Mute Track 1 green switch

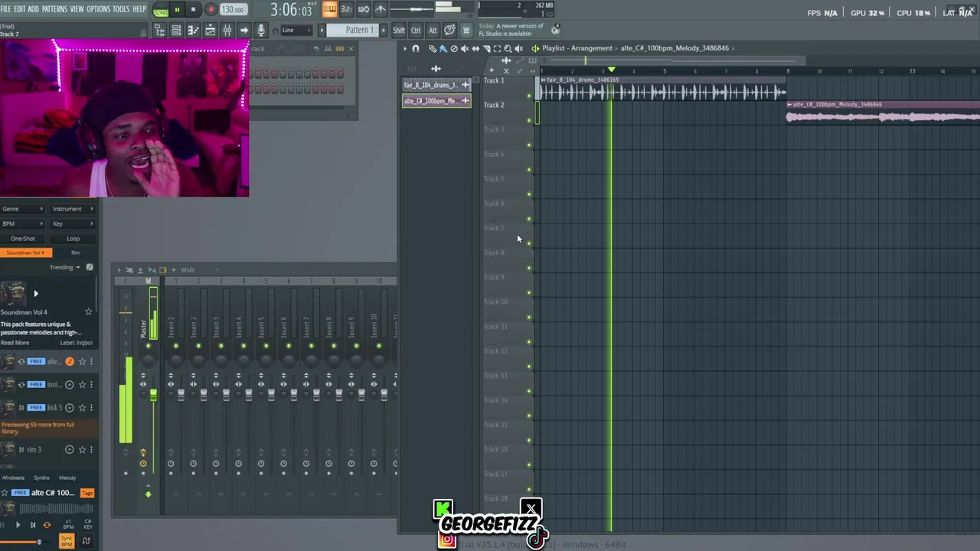528,96
